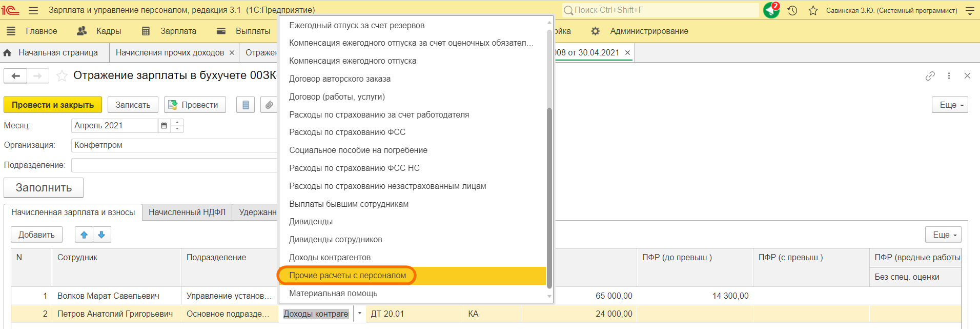Switch to the Удержанн… tab

tap(256, 212)
